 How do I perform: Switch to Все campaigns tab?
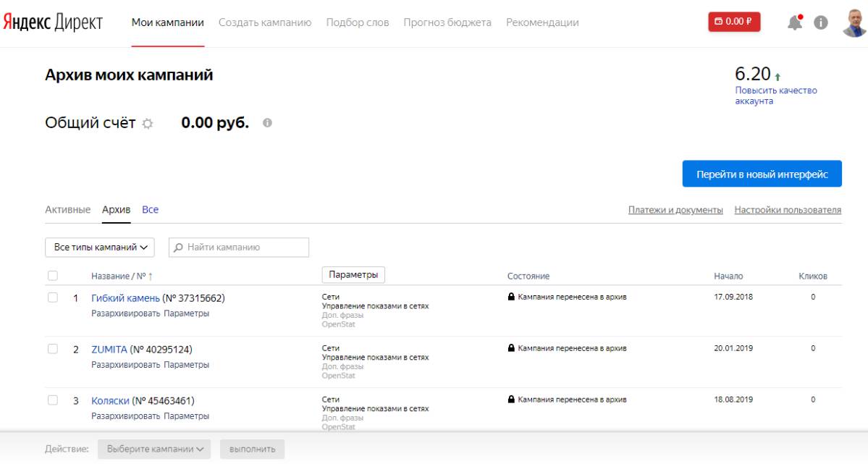point(150,210)
